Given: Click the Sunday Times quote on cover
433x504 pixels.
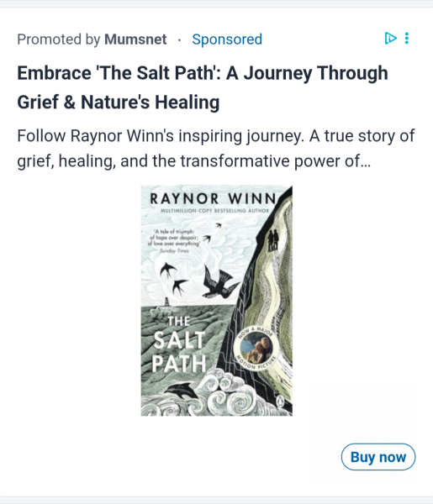Looking at the screenshot, I should (x=173, y=241).
